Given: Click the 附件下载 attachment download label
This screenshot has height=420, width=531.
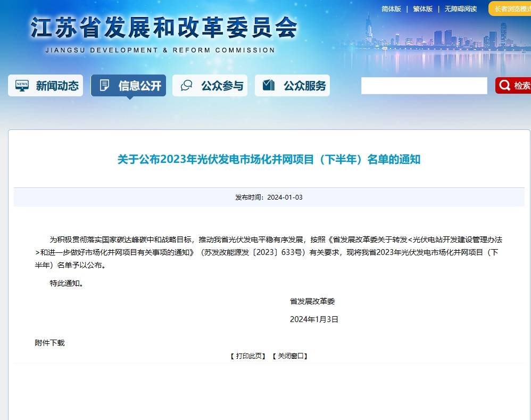Looking at the screenshot, I should click(x=49, y=343).
